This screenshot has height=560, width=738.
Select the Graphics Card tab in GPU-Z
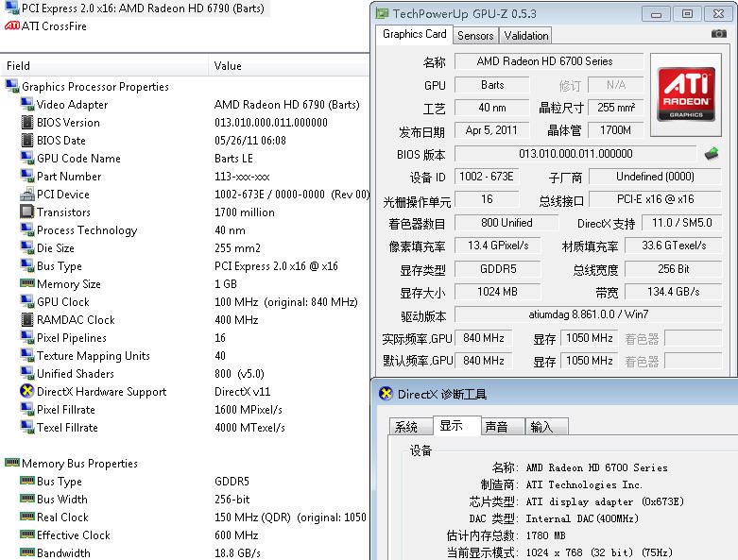pos(414,34)
